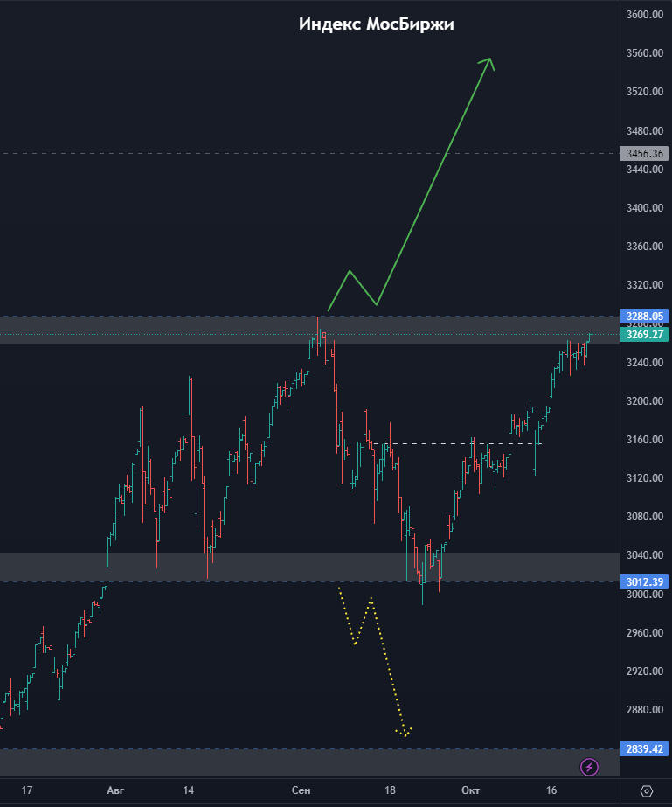
Task: Click the 3120.00 price axis value
Action: pos(644,478)
